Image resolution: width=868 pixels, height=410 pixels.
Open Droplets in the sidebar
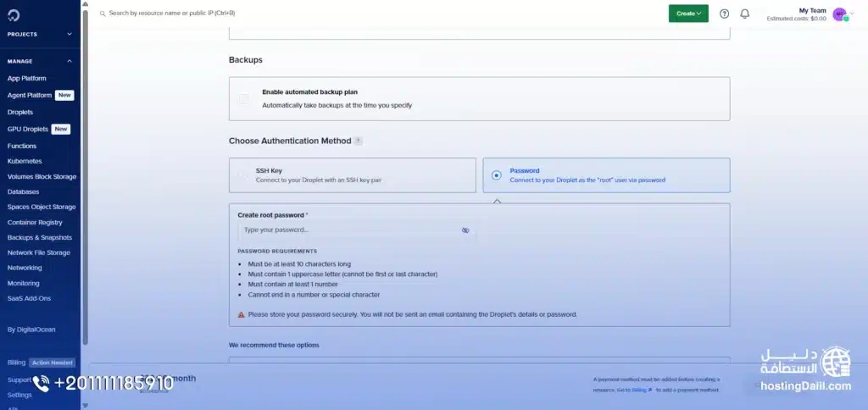pos(20,112)
